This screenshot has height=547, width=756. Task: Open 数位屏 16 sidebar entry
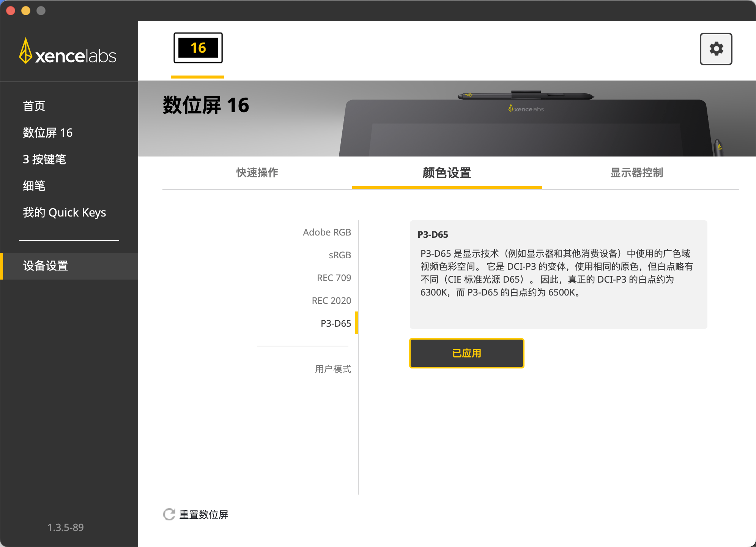tap(47, 133)
